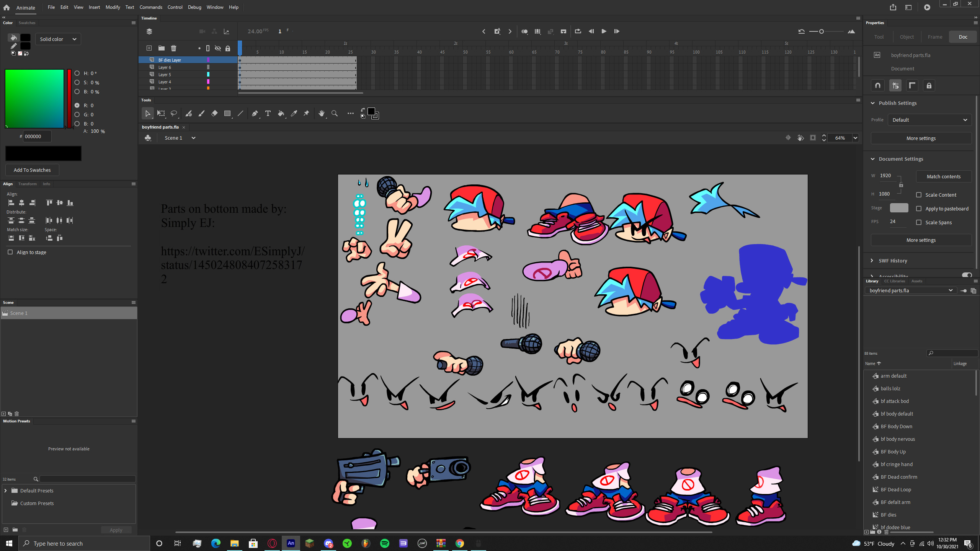Screen dimensions: 980x551
Task: Select the Pen tool
Action: click(x=255, y=113)
